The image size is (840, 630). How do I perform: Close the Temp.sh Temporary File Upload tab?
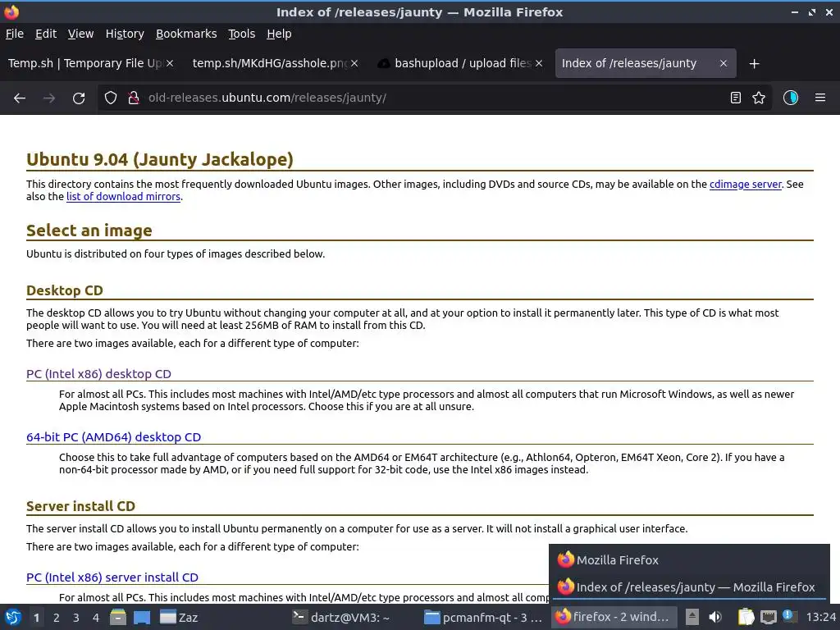click(169, 63)
